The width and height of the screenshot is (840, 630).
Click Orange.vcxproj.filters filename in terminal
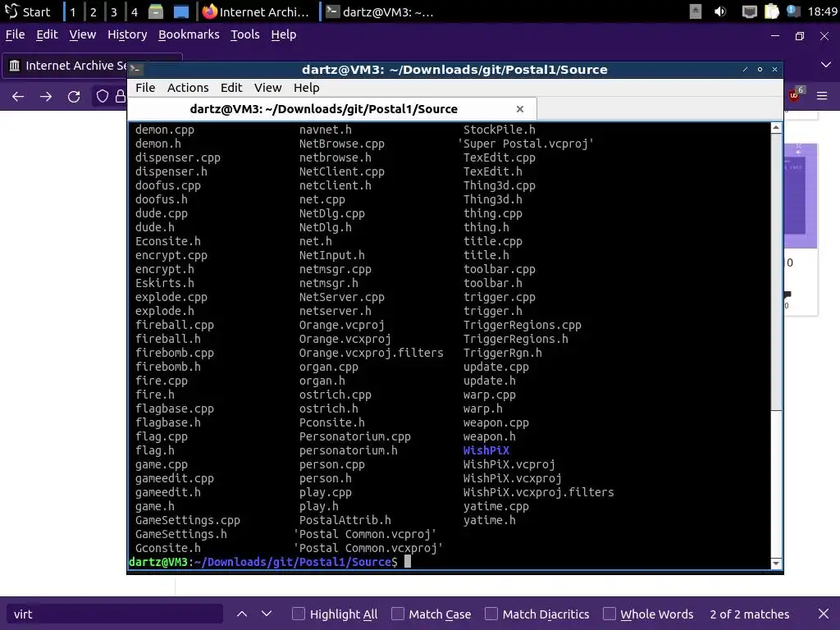(372, 353)
